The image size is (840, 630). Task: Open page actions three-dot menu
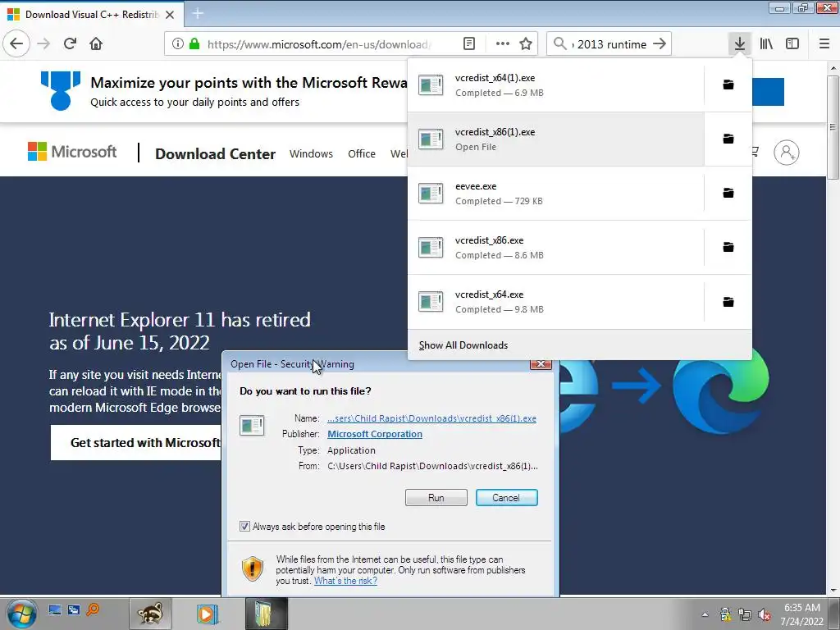503,43
